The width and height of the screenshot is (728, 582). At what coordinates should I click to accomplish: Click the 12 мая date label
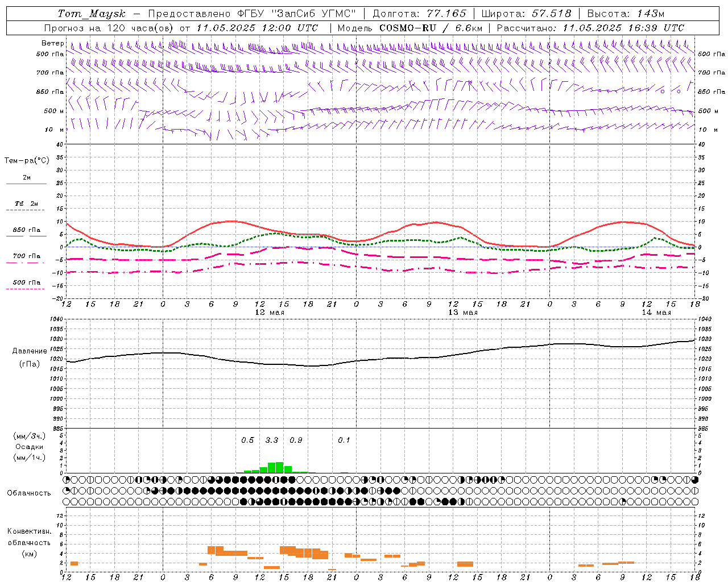click(269, 313)
